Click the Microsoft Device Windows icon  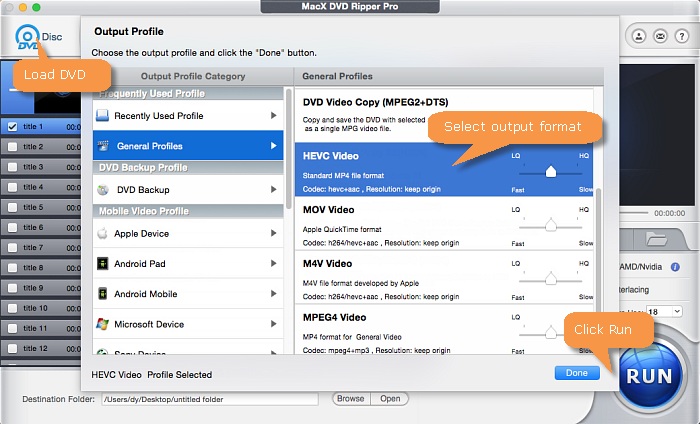103,324
